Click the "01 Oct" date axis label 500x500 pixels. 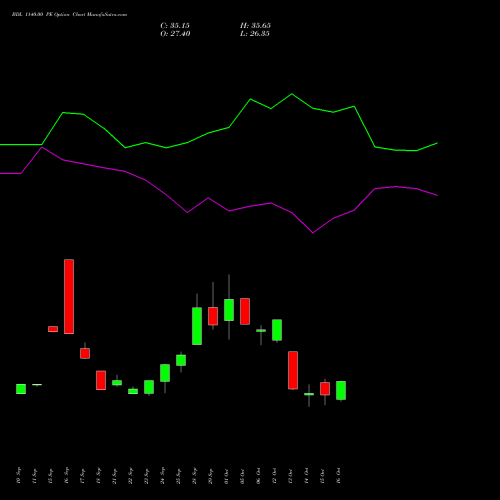pos(226,476)
